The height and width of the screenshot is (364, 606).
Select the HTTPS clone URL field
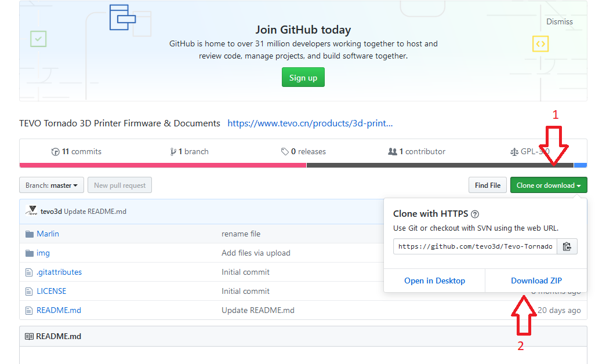(x=475, y=246)
